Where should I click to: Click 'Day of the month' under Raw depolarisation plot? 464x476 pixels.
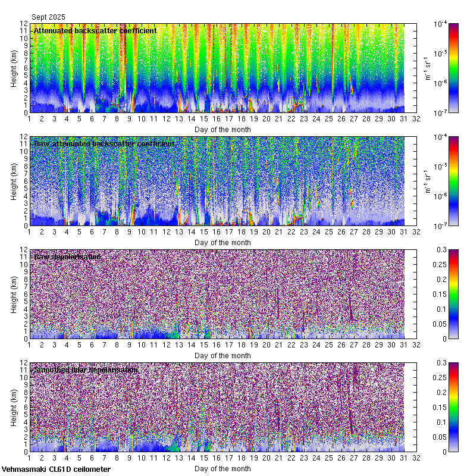click(x=222, y=355)
